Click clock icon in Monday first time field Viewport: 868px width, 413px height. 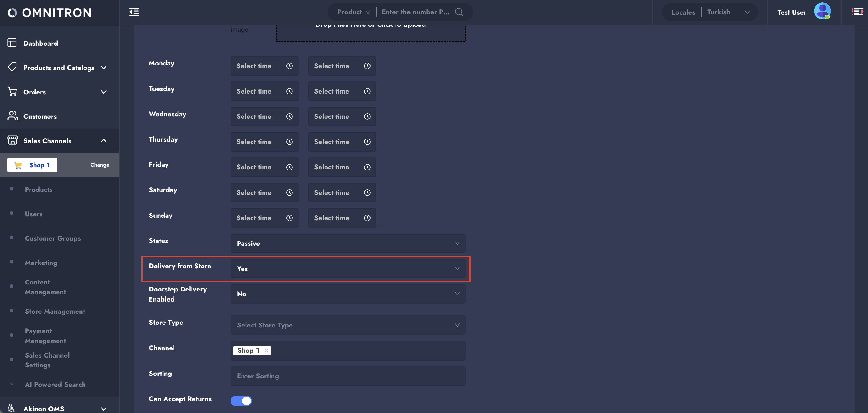[x=289, y=66]
